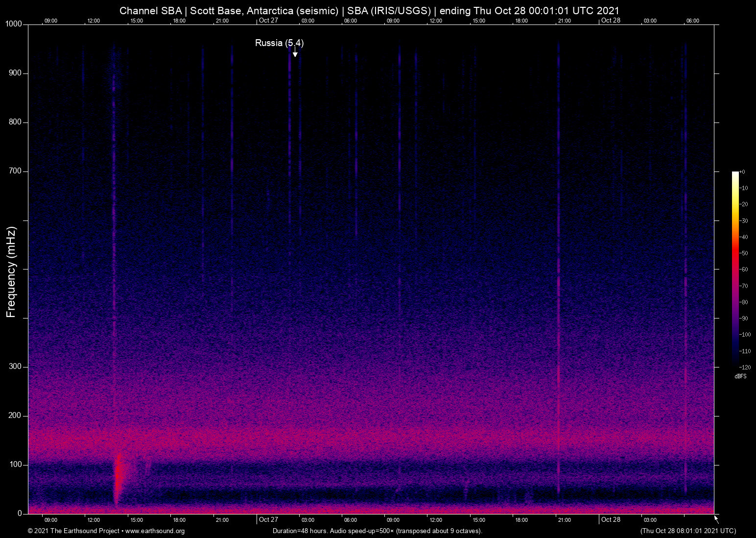Click the dBFS unit label under the color scale
Image resolution: width=756 pixels, height=538 pixels.
[x=740, y=377]
